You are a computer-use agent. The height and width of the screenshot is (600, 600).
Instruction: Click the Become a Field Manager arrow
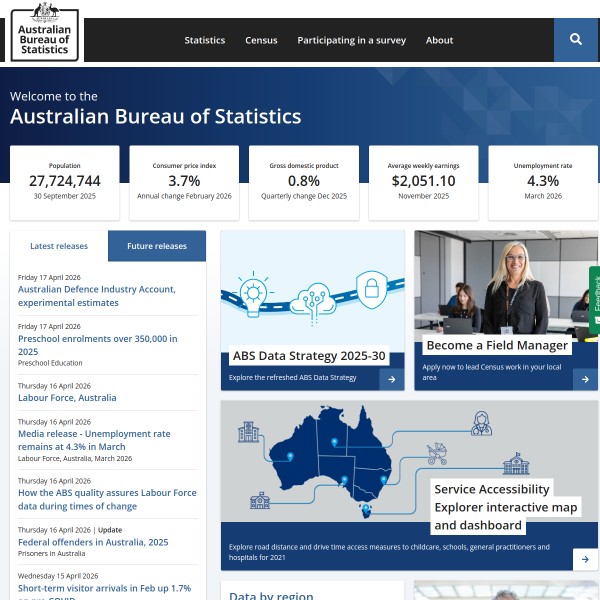click(585, 379)
